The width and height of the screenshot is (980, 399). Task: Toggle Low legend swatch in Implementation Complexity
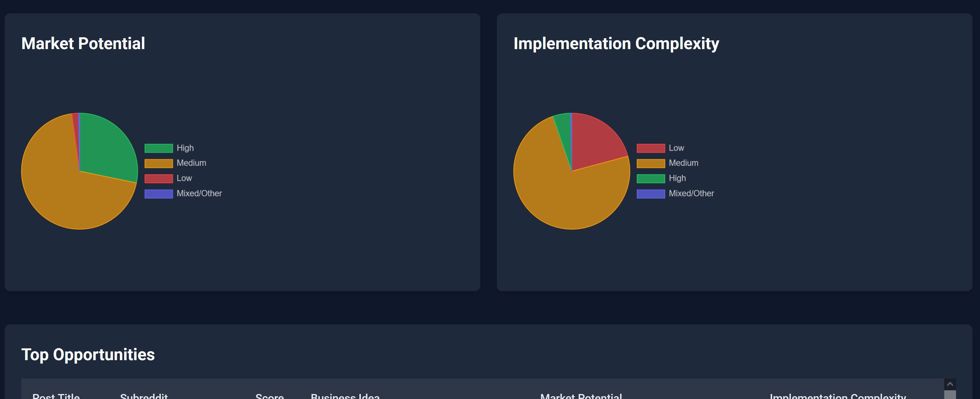[651, 148]
